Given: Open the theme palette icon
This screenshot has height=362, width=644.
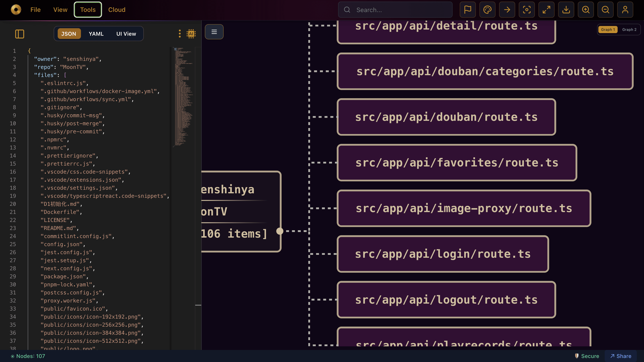Looking at the screenshot, I should pos(487,10).
